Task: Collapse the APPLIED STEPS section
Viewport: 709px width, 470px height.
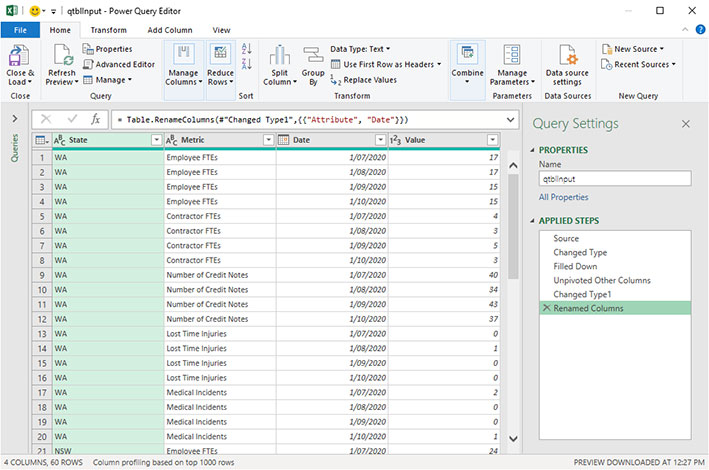Action: 532,221
